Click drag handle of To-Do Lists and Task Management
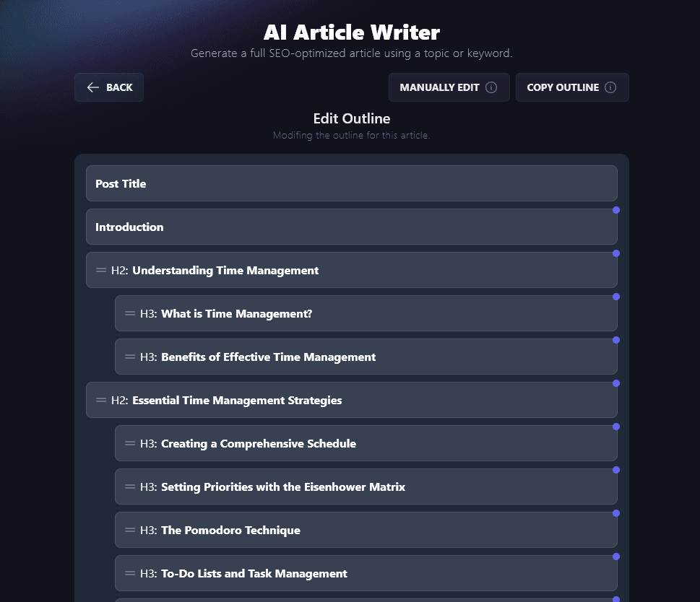Image resolution: width=700 pixels, height=602 pixels. tap(129, 573)
